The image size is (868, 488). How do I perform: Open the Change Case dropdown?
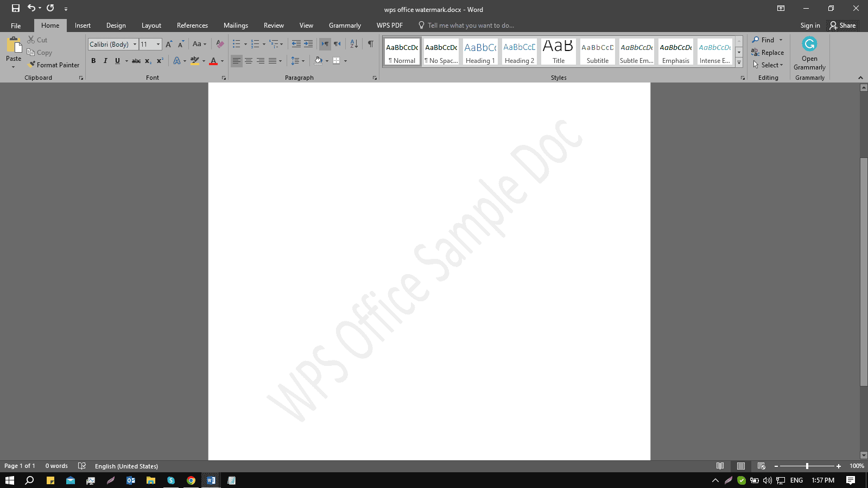coord(199,45)
